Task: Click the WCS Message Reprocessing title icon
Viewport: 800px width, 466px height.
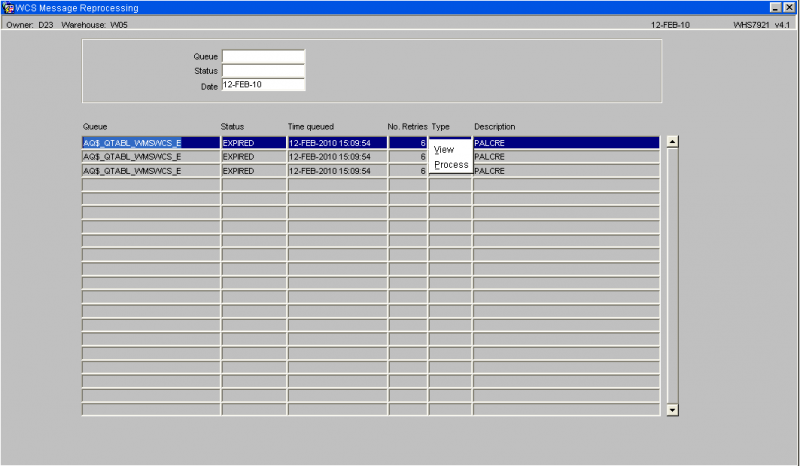Action: click(8, 8)
